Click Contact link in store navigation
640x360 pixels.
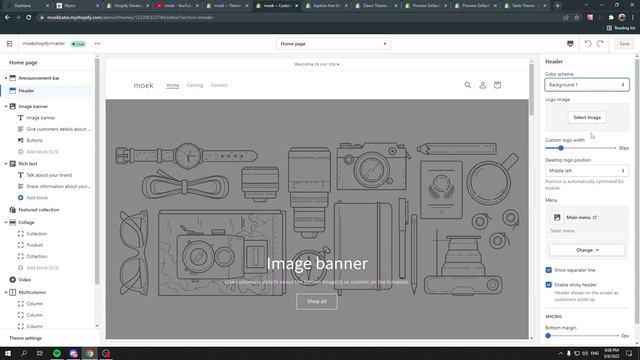[x=219, y=85]
